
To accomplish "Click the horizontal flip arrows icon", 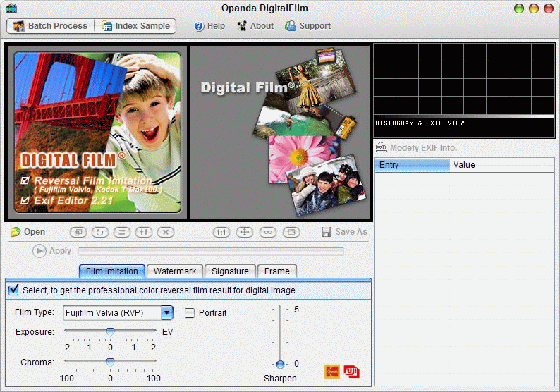I will click(x=122, y=233).
